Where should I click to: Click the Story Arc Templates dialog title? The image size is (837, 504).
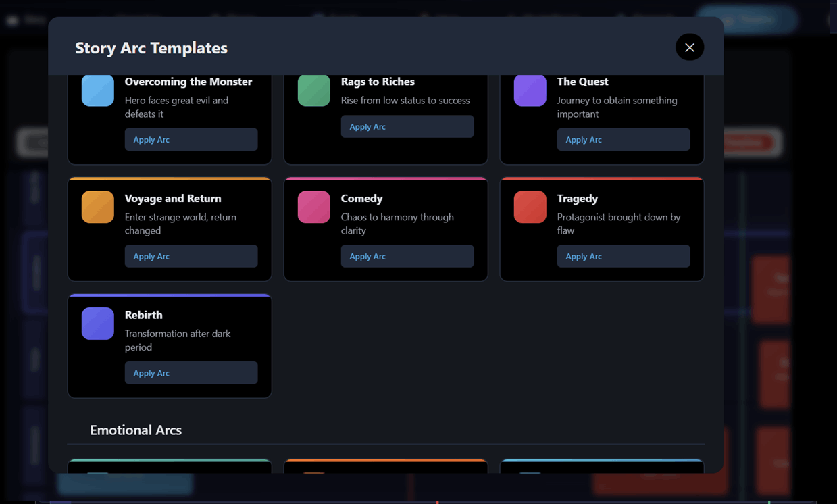(151, 48)
